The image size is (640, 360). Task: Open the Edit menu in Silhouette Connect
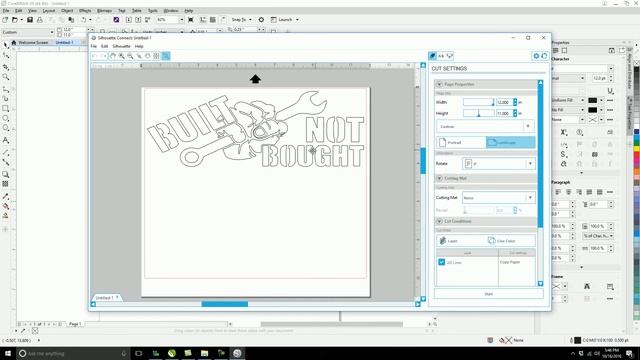click(x=104, y=46)
